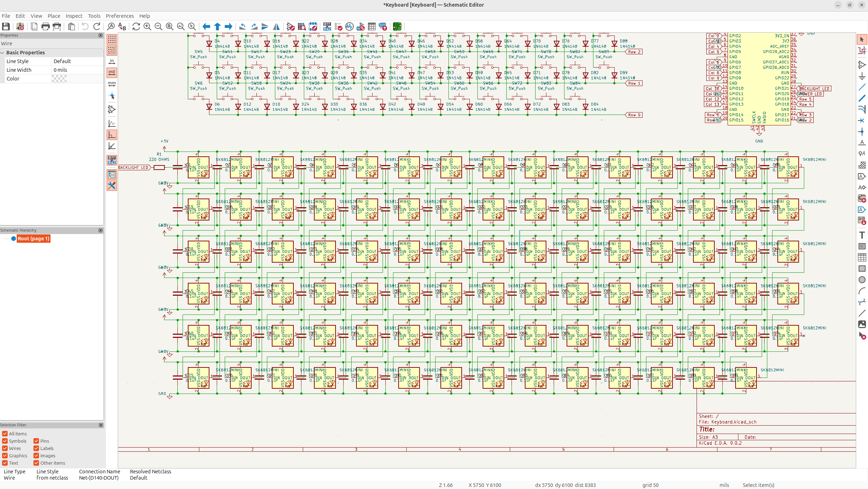868x489 pixels.
Task: Select the Add Wire tool
Action: click(x=862, y=87)
